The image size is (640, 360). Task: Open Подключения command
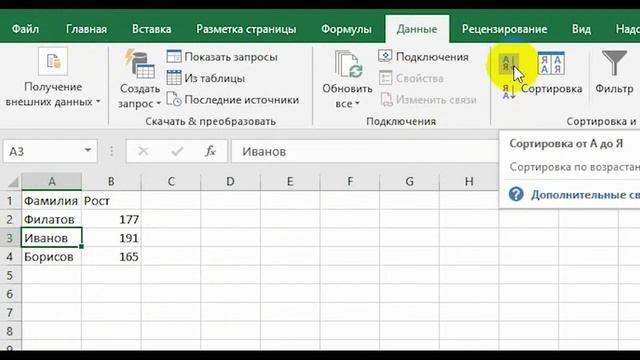423,57
